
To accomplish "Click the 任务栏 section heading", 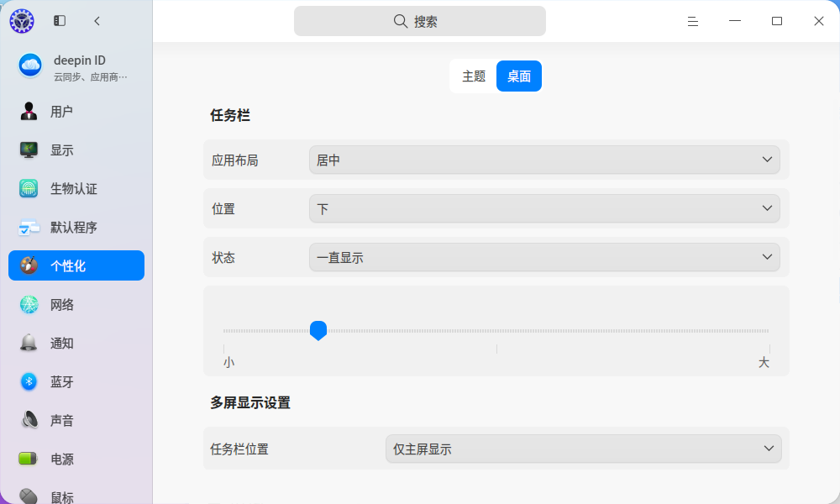I will coord(230,115).
